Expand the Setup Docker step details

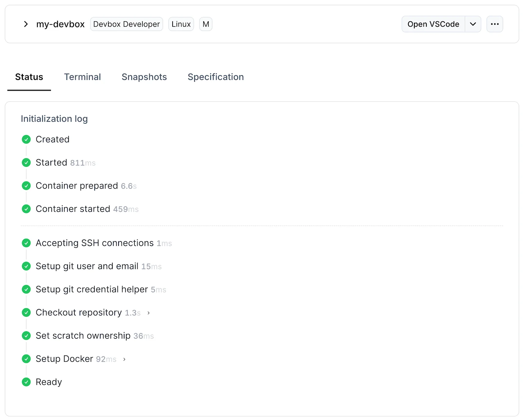pyautogui.click(x=124, y=359)
